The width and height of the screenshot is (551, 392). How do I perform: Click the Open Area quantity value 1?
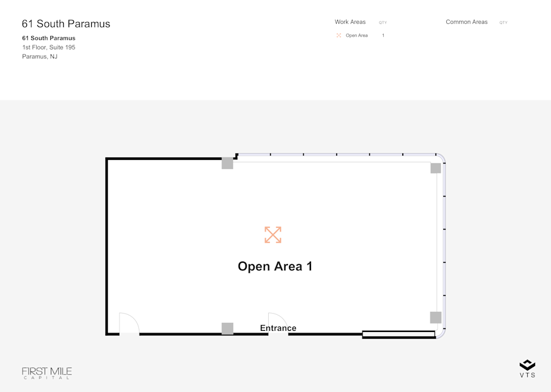[x=383, y=36]
